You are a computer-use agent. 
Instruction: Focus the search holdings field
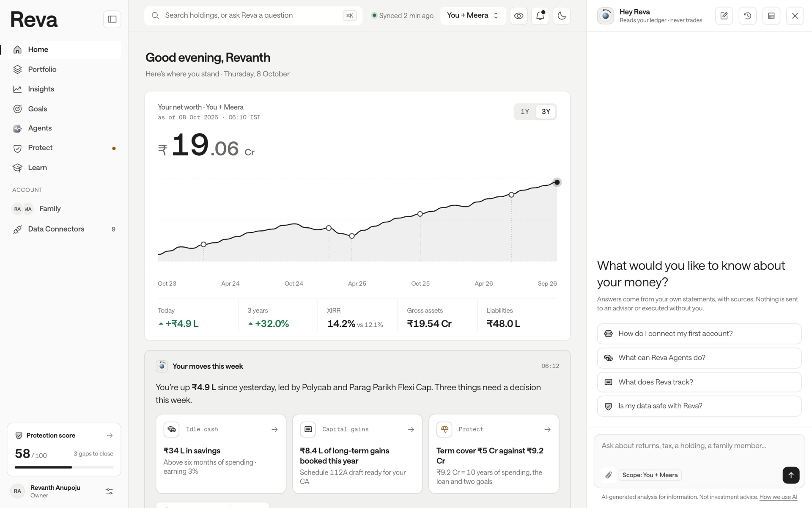[x=253, y=16]
